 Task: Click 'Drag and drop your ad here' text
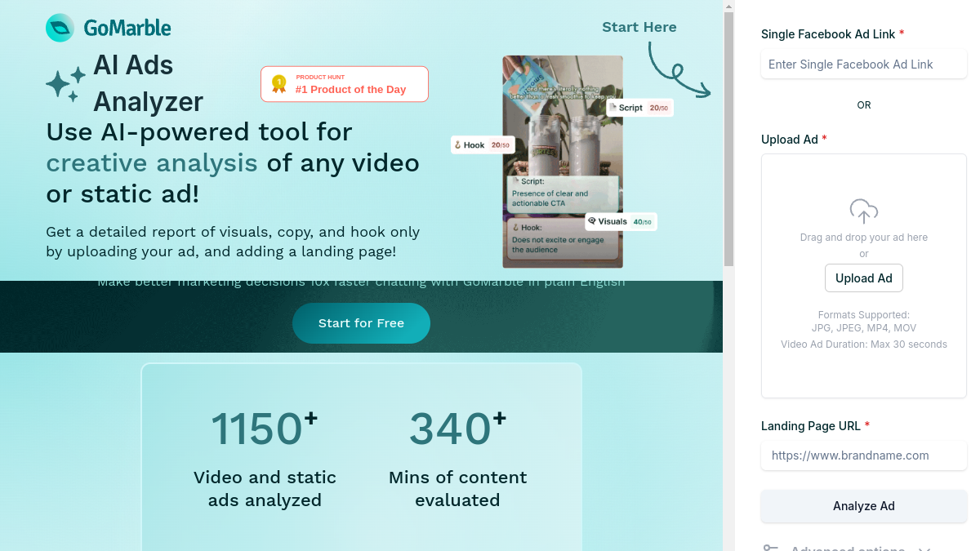pyautogui.click(x=864, y=238)
